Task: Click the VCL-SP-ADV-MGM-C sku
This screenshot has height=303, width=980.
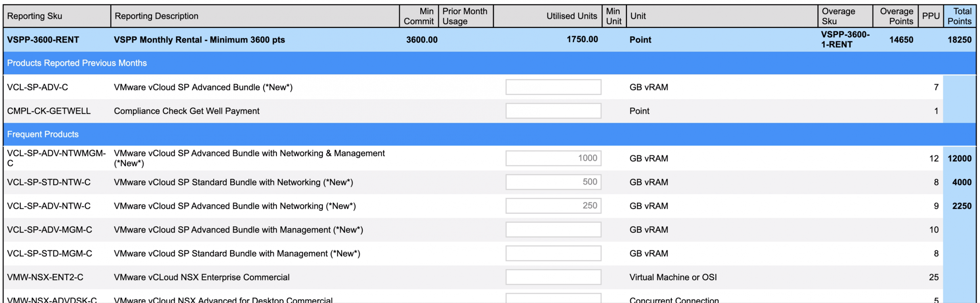Action: [49, 230]
